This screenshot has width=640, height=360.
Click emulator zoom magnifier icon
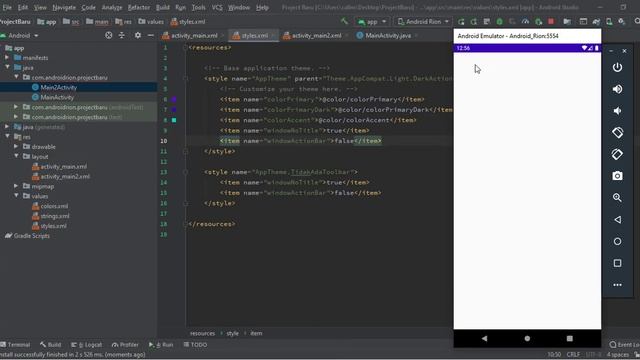617,198
